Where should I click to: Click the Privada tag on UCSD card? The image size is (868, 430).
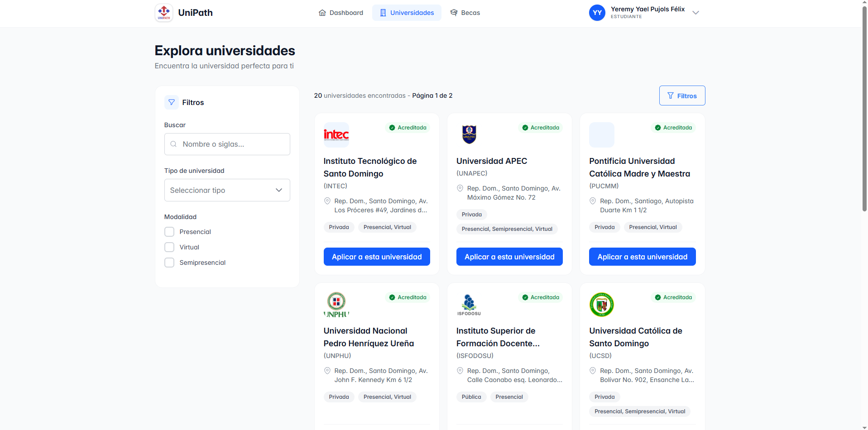click(x=604, y=397)
